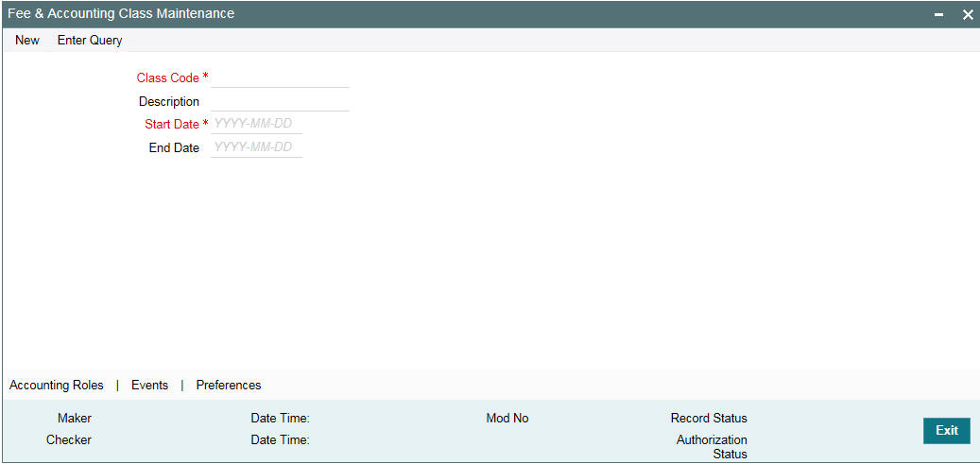Click Date Time label beside Checker
This screenshot has height=464, width=980.
pos(280,439)
